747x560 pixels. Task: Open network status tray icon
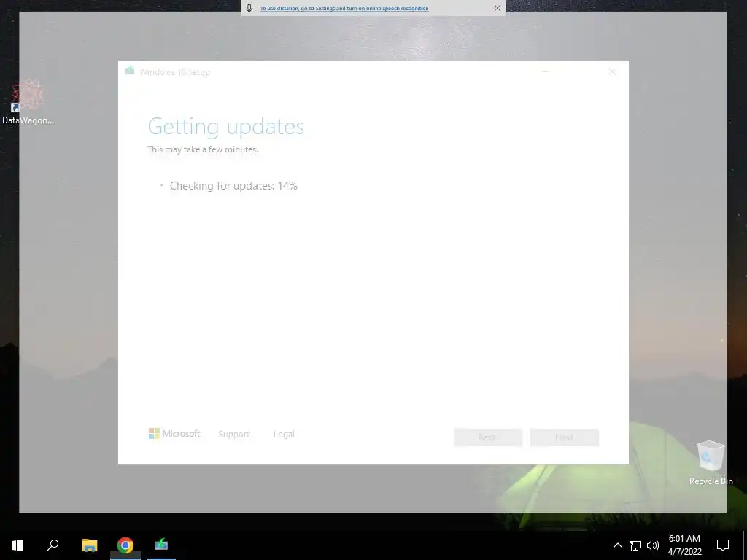click(x=635, y=545)
